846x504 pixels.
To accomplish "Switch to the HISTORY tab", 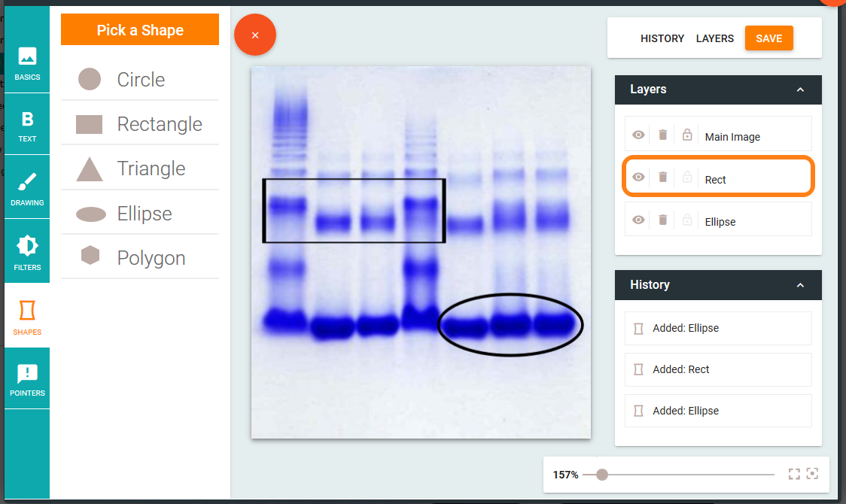I will 662,38.
